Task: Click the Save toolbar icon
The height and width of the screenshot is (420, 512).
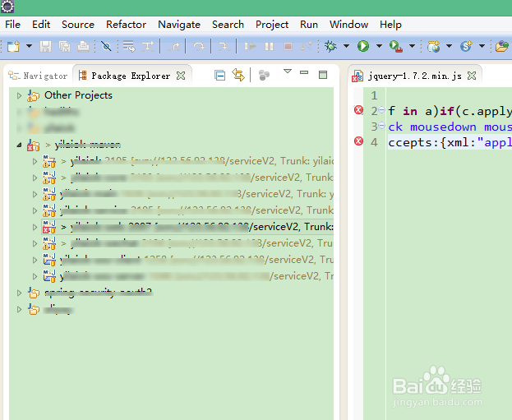Action: 46,46
